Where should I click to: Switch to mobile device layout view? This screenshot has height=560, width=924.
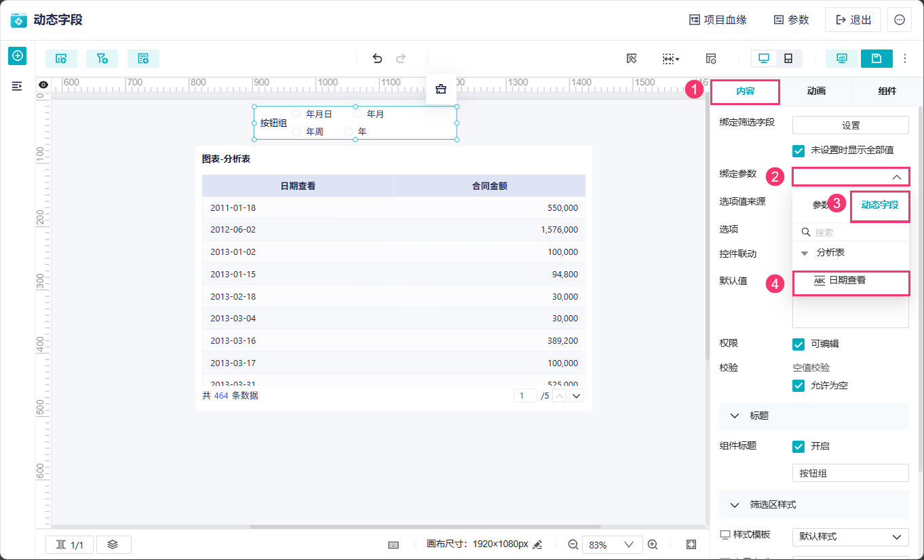(x=788, y=59)
